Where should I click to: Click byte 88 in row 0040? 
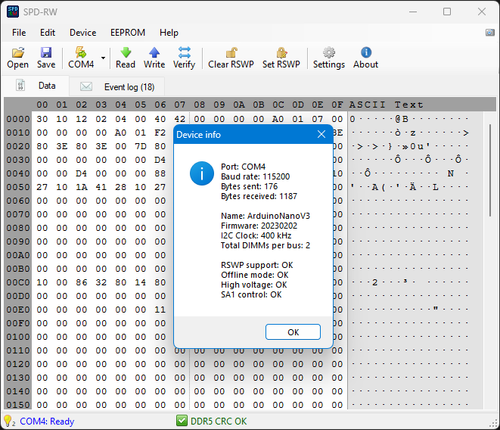(160, 173)
